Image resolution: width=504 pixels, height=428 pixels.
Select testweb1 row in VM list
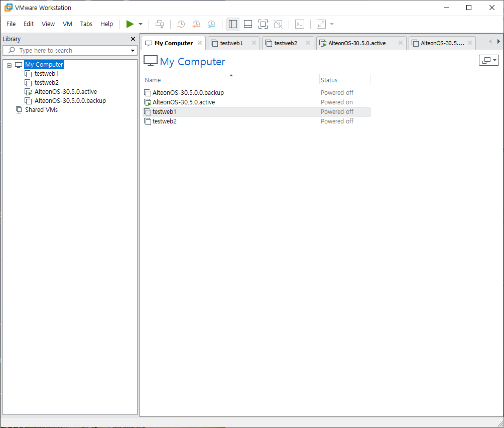(257, 112)
